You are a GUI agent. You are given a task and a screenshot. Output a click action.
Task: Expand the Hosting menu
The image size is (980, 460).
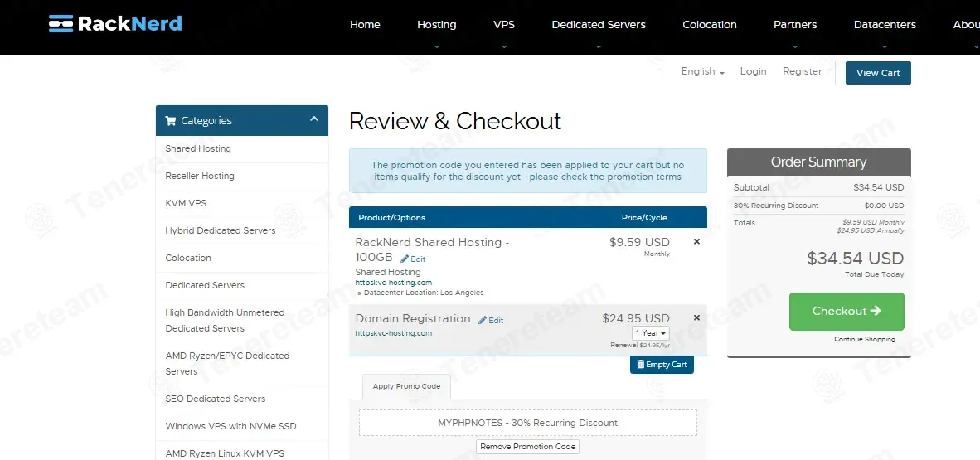[x=436, y=25]
